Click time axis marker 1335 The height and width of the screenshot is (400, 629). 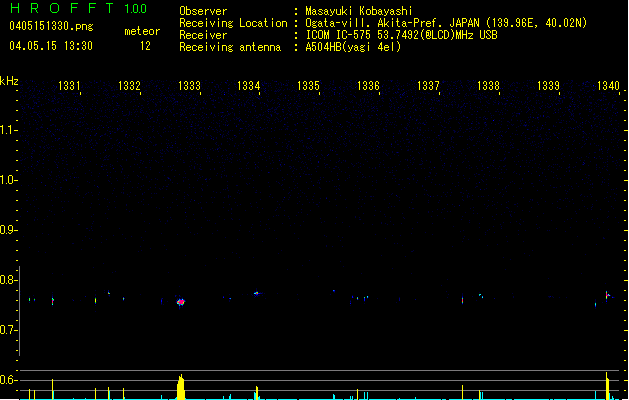click(308, 86)
